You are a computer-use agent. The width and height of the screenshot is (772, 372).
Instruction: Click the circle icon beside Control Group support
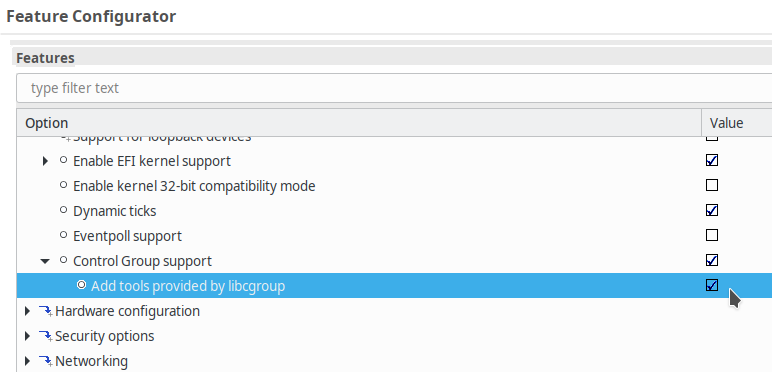coord(63,259)
